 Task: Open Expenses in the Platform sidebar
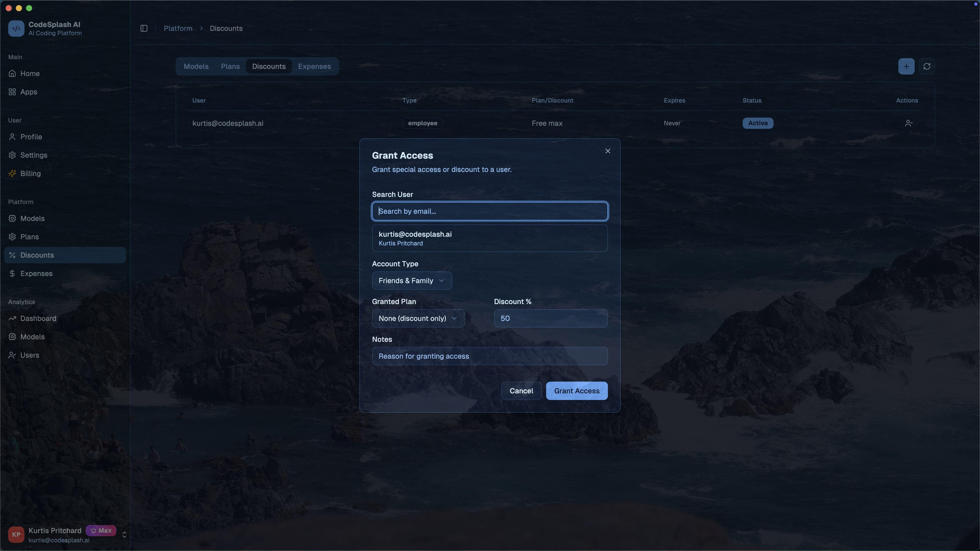click(x=36, y=273)
